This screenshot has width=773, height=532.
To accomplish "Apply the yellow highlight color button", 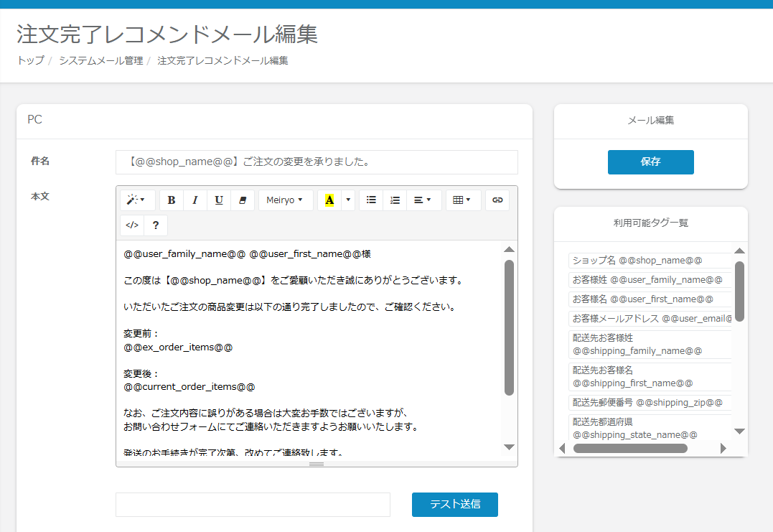I will [x=329, y=200].
